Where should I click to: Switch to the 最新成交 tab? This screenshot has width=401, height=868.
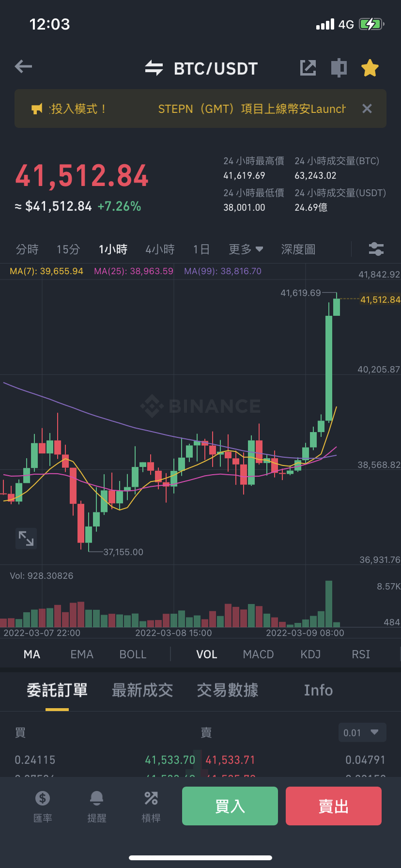(x=142, y=690)
